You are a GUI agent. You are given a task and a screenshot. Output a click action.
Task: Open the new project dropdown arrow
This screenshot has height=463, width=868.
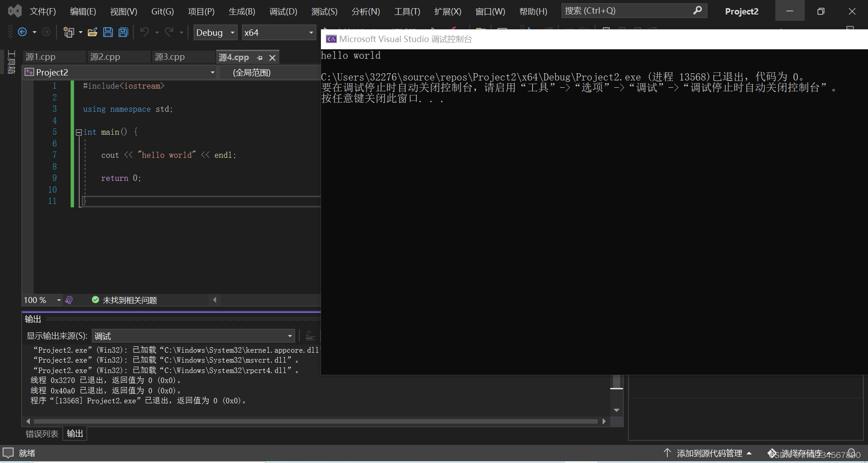(x=80, y=32)
